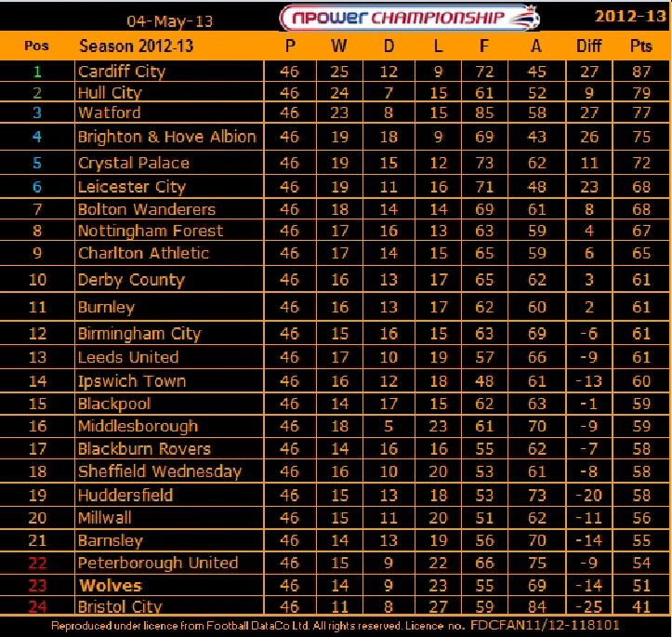Select the Millwall team name

tap(105, 518)
